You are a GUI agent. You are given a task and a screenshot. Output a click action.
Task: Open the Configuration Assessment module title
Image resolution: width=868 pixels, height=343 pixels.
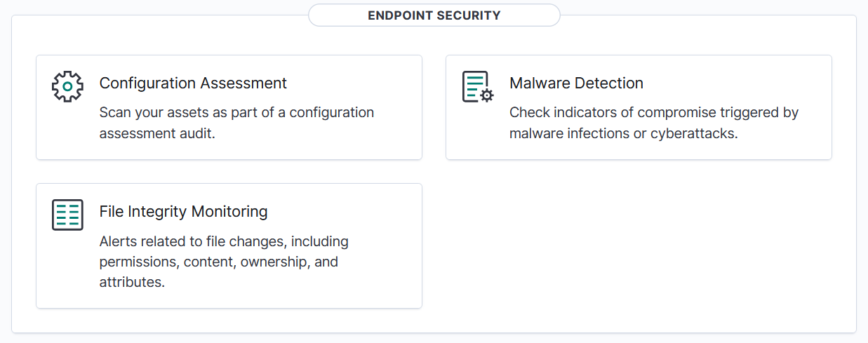pos(193,83)
